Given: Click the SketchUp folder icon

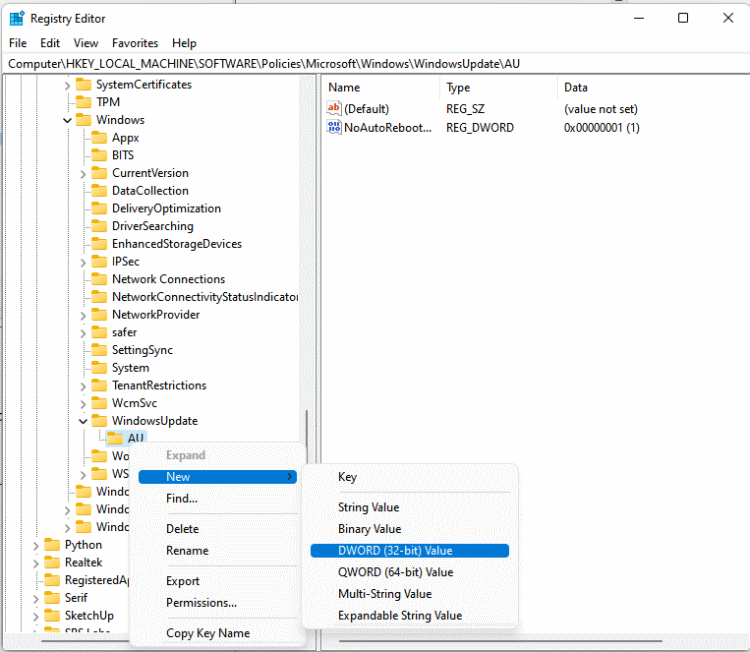Looking at the screenshot, I should (52, 616).
